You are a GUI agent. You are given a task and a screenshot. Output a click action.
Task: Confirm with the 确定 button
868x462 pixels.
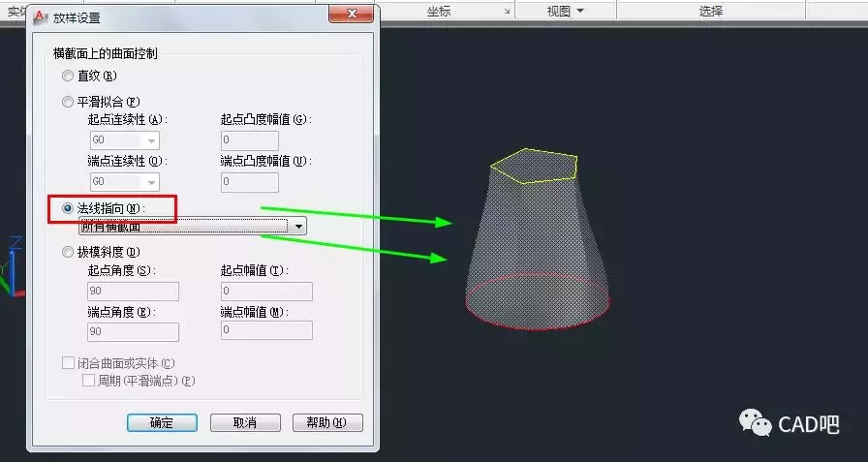pyautogui.click(x=162, y=422)
